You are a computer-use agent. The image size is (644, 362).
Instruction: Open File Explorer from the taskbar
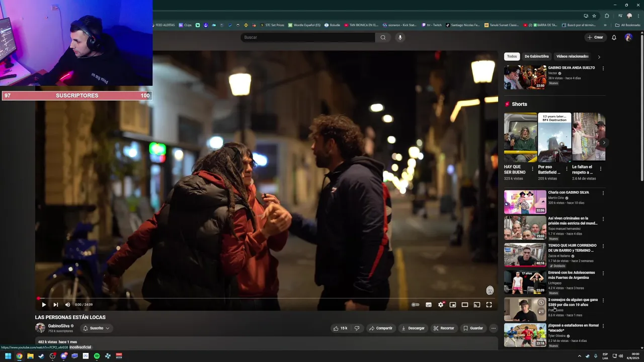(30, 356)
